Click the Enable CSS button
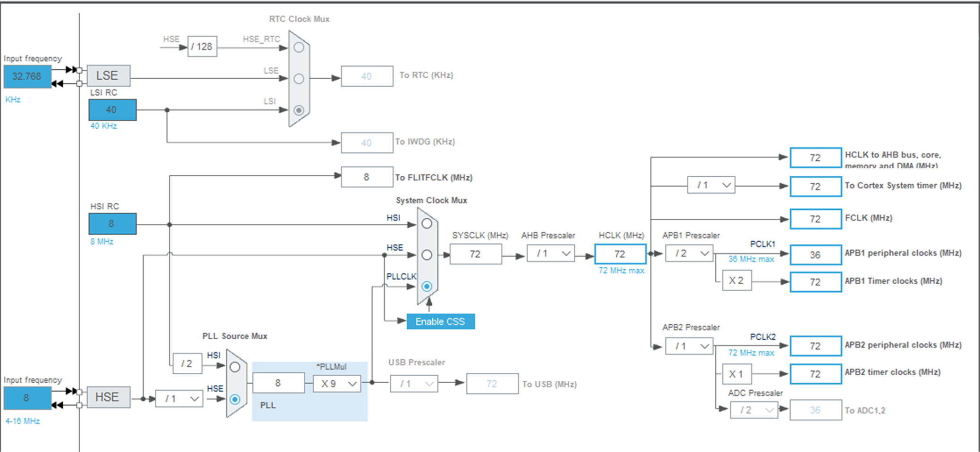 (440, 321)
